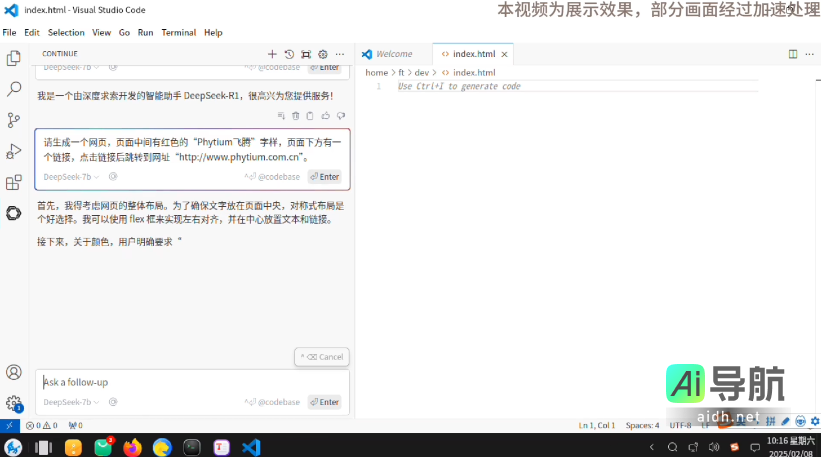Image resolution: width=821 pixels, height=457 pixels.
Task: Click 'UTF-8' encoding in status bar
Action: pos(680,426)
